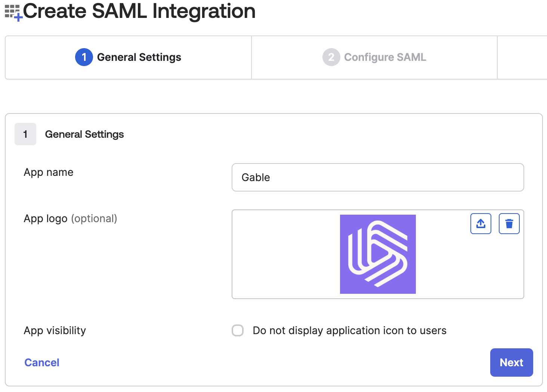Cancel the SAML integration setup

point(42,363)
